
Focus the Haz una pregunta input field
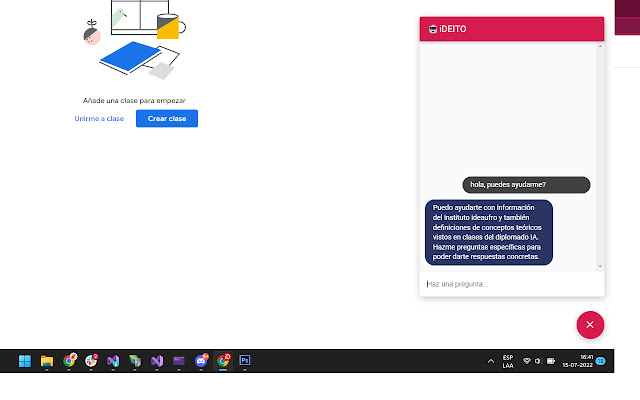512,284
